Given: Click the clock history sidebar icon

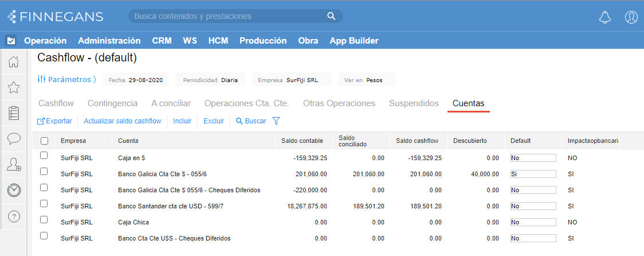Looking at the screenshot, I should pos(14,191).
